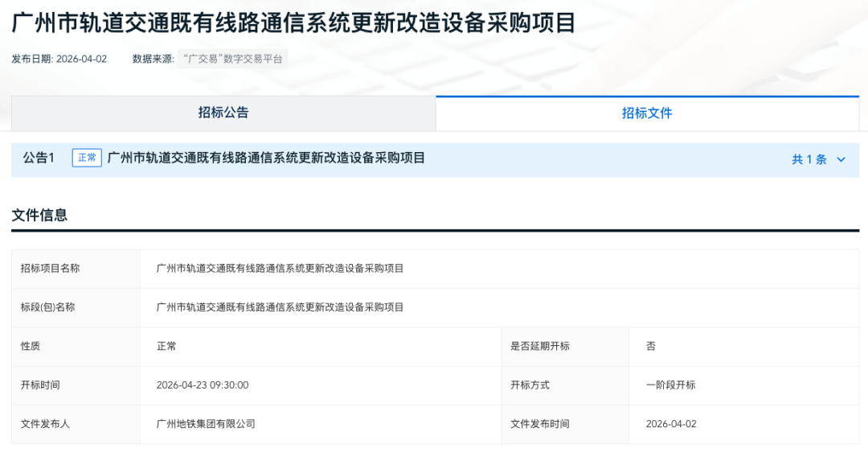The height and width of the screenshot is (457, 868).
Task: Click the 是否延期开标 value 否
Action: pyautogui.click(x=651, y=346)
